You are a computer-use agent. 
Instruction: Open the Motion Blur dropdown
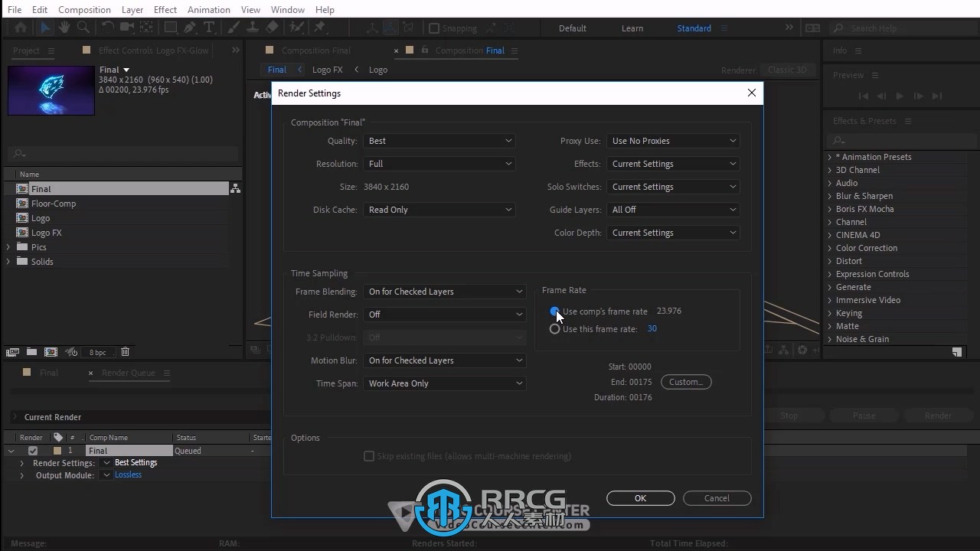click(x=445, y=360)
